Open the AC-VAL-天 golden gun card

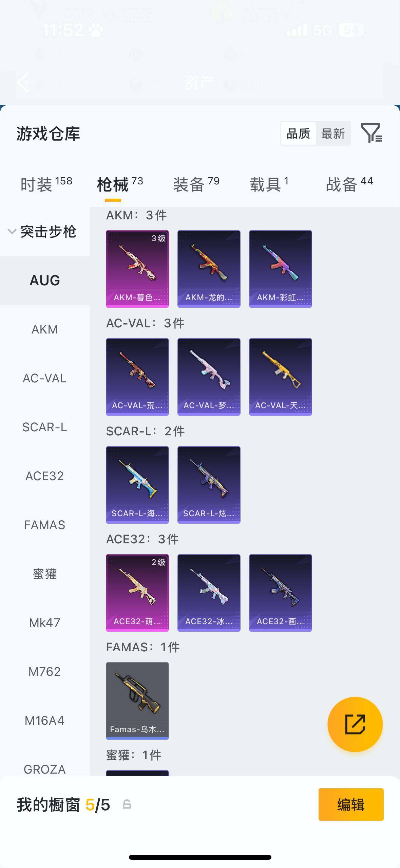(x=281, y=377)
